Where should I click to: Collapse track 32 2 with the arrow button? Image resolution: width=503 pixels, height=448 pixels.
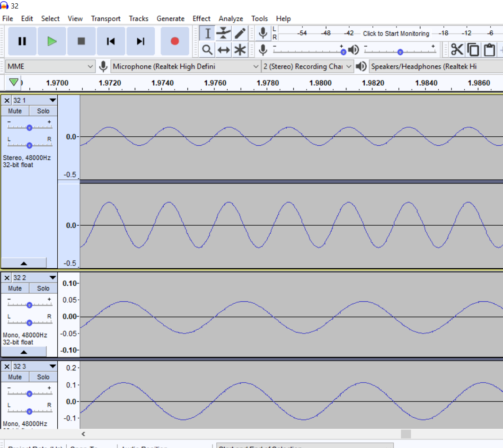[24, 352]
